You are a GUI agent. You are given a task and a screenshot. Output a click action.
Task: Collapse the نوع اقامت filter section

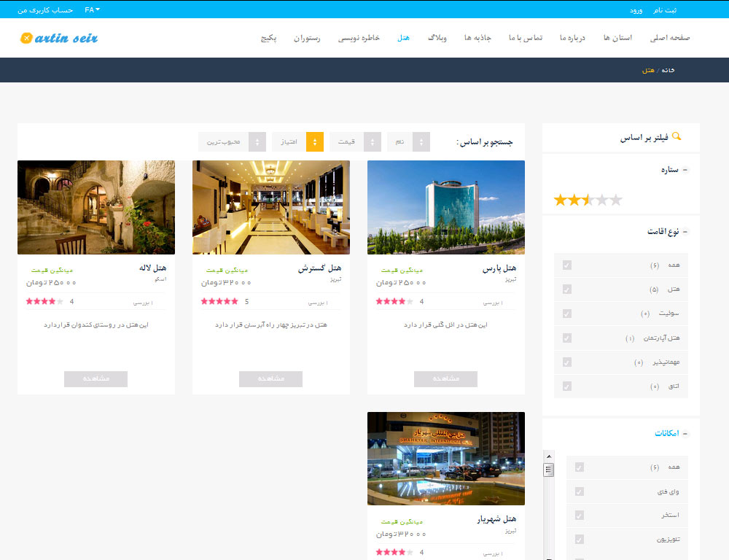685,232
